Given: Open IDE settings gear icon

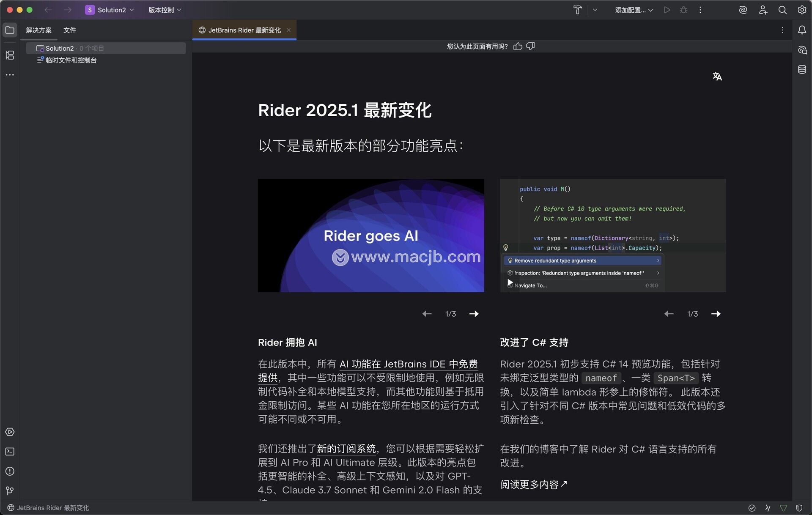Looking at the screenshot, I should click(802, 10).
